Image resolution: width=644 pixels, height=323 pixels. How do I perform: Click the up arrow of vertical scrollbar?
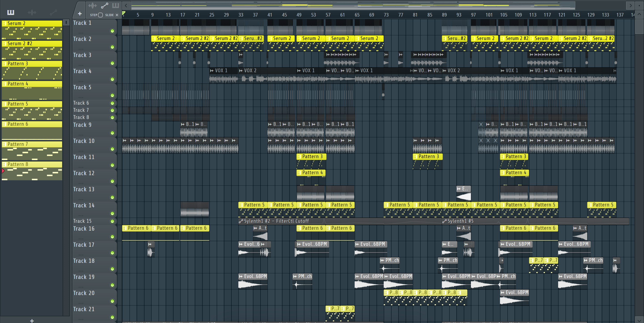click(639, 14)
